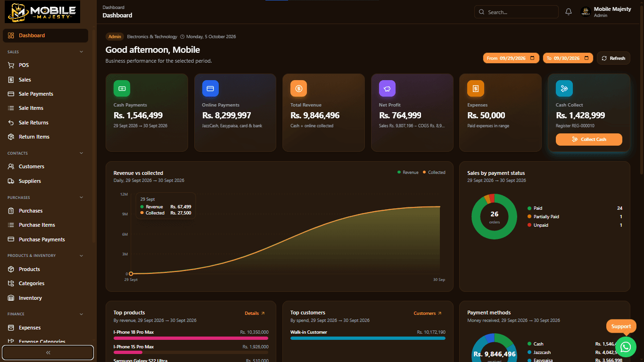
Task: Click the I-Phone 15 Pro Max row
Action: point(191,349)
